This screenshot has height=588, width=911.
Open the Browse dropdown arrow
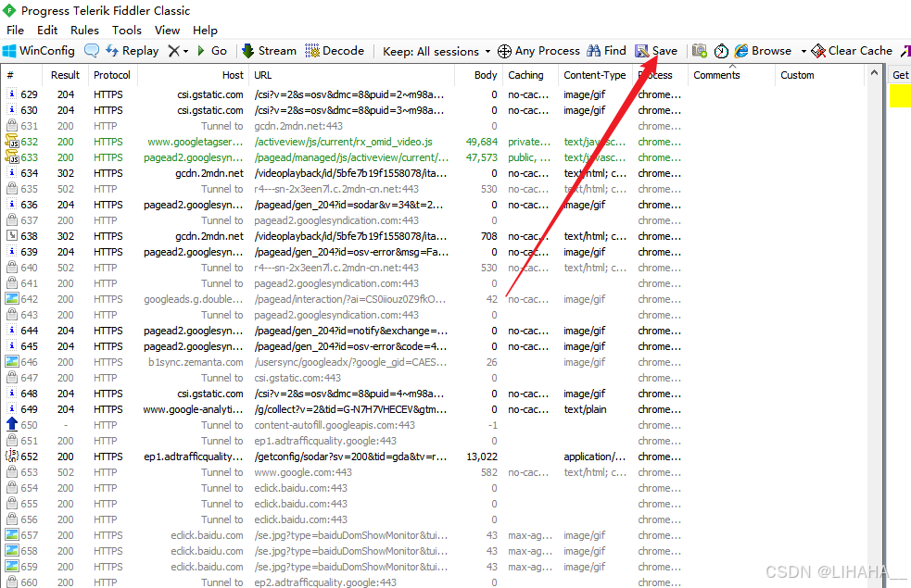(803, 52)
